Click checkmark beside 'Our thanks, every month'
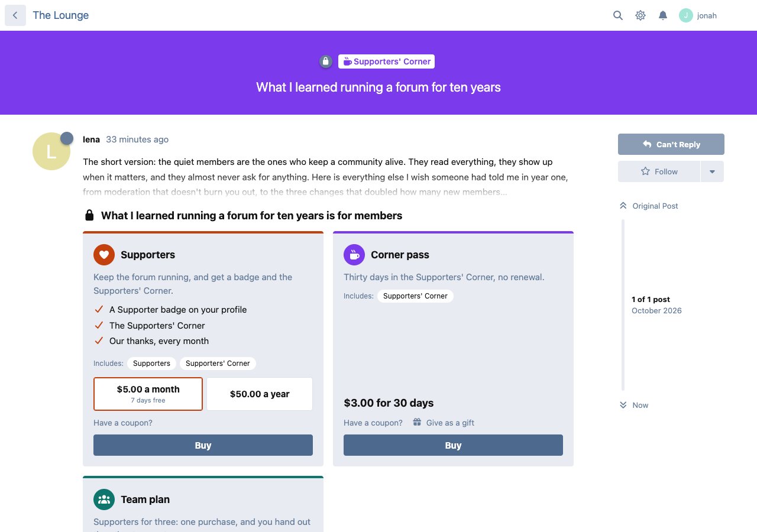The image size is (757, 532). [99, 340]
